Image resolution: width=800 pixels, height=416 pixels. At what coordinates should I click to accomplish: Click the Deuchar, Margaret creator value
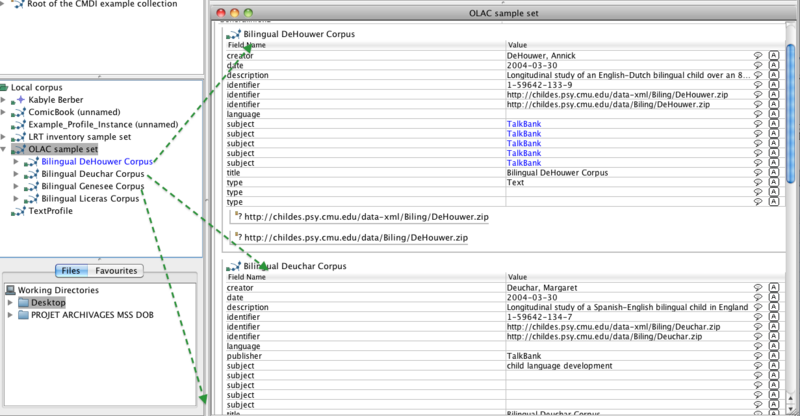coord(542,287)
